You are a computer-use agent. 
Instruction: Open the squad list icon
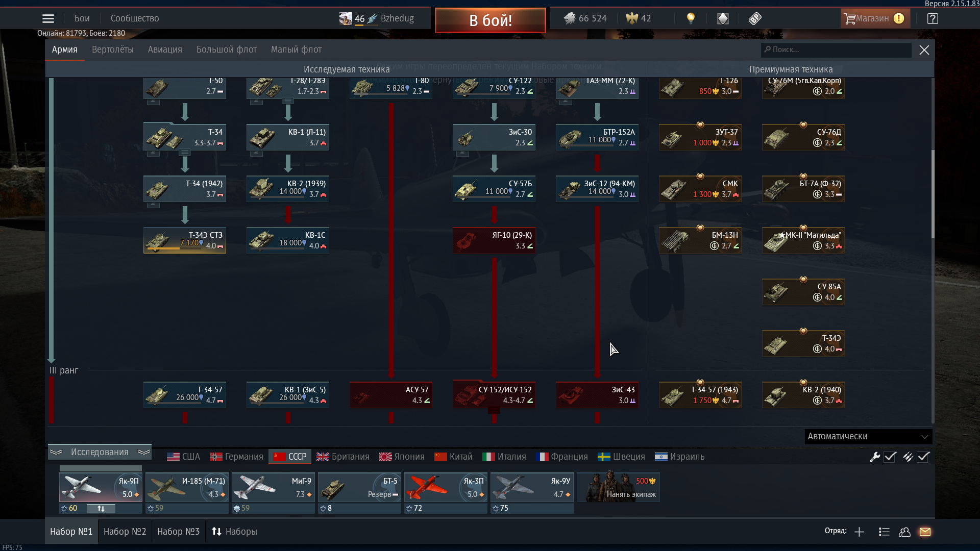pyautogui.click(x=884, y=532)
